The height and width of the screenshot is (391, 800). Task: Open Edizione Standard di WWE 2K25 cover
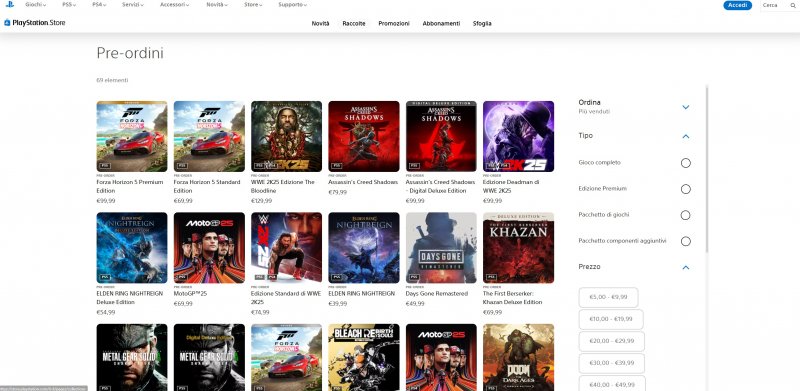coord(286,248)
